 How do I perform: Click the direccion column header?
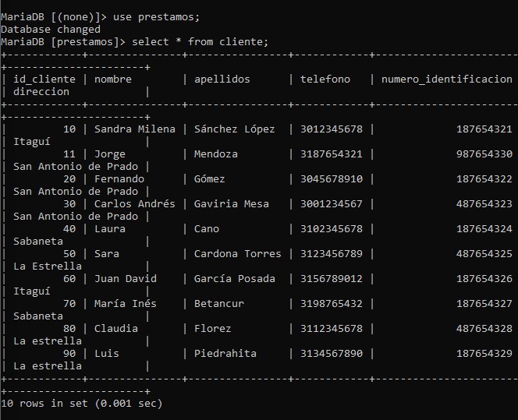41,92
